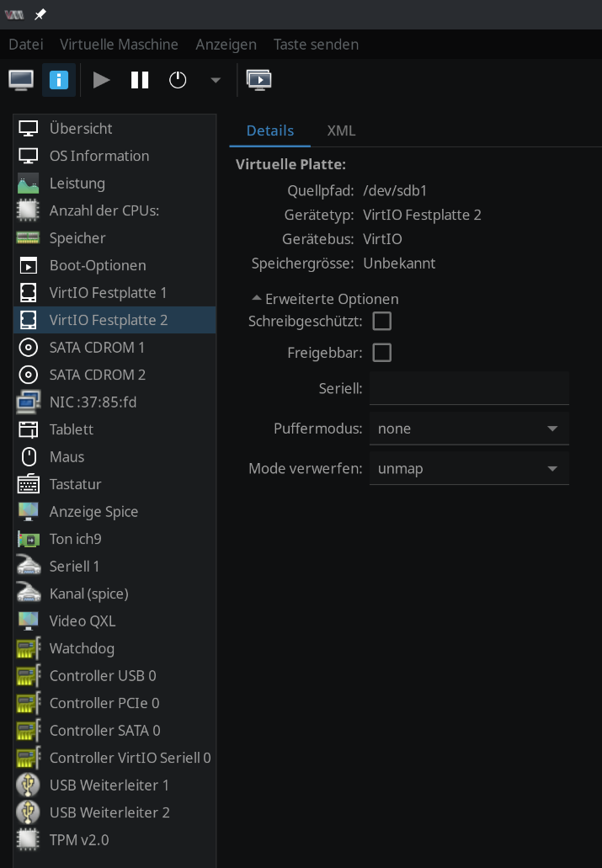Select the VirtIO Festplatte 1 disk icon

29,292
